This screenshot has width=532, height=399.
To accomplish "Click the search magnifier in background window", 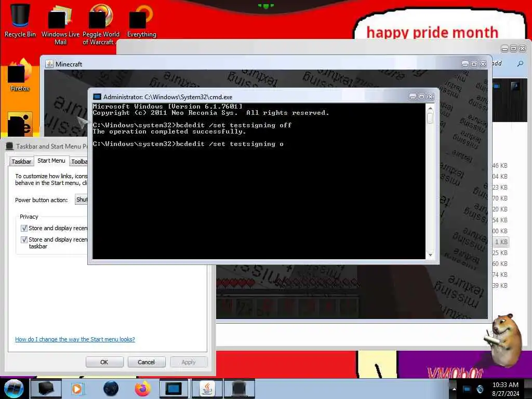I will tap(520, 63).
